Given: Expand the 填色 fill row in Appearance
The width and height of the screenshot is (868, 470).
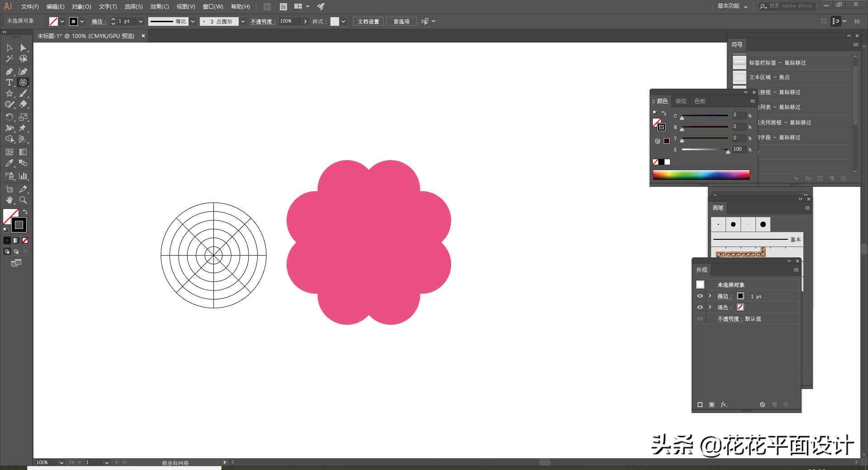Looking at the screenshot, I should 710,307.
